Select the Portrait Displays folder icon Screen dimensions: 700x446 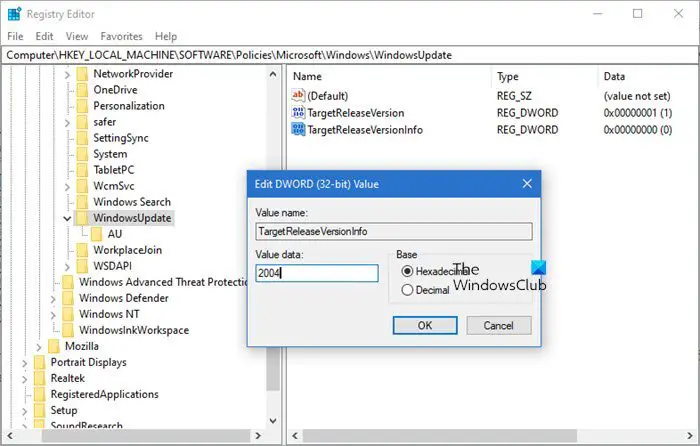(x=39, y=363)
